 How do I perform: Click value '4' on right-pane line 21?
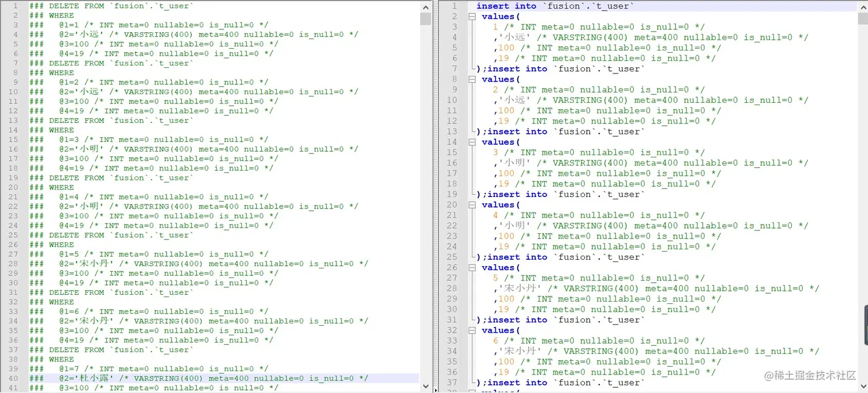tap(495, 215)
